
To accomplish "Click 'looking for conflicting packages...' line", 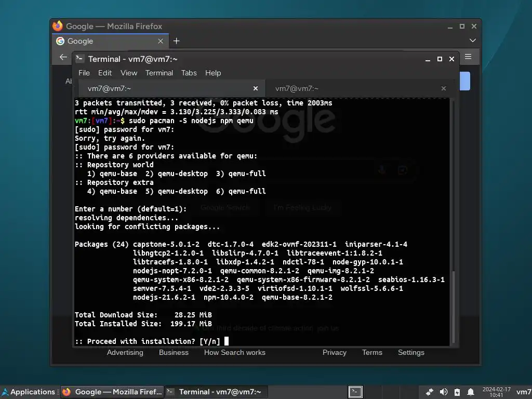I will [x=147, y=227].
